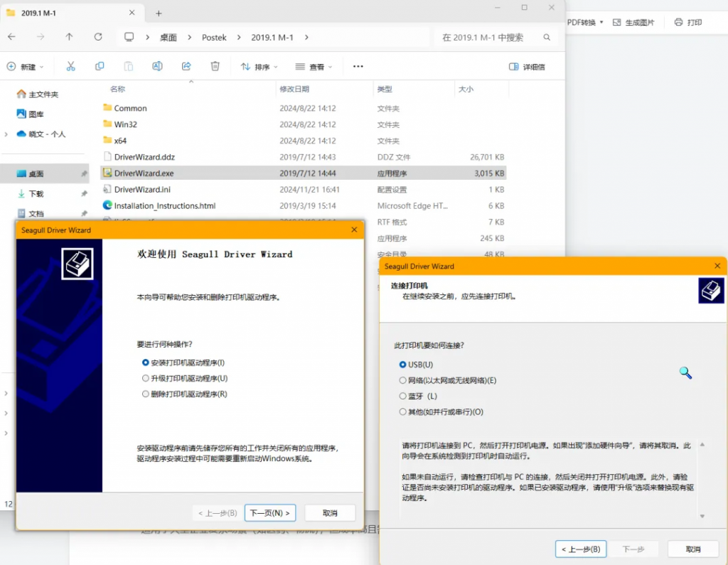Select remove printer driver option
This screenshot has width=728, height=565.
coord(184,394)
